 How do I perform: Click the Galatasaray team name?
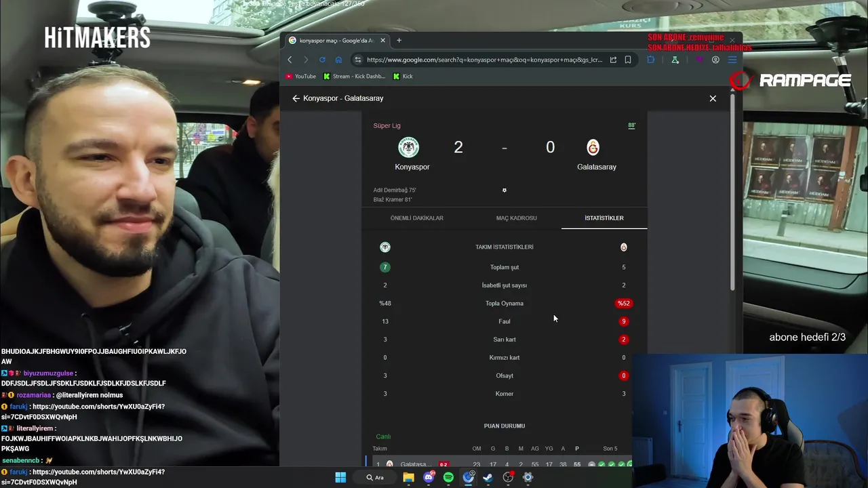coord(597,167)
